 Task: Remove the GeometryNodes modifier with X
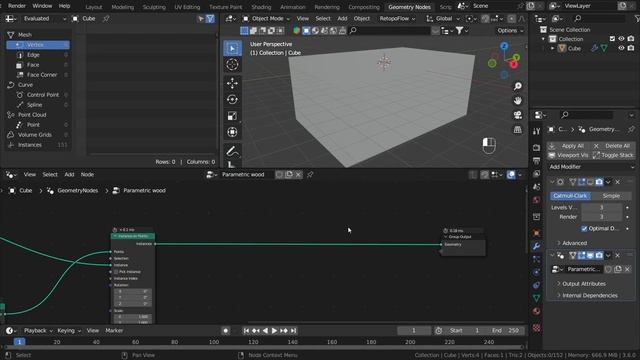pos(618,256)
